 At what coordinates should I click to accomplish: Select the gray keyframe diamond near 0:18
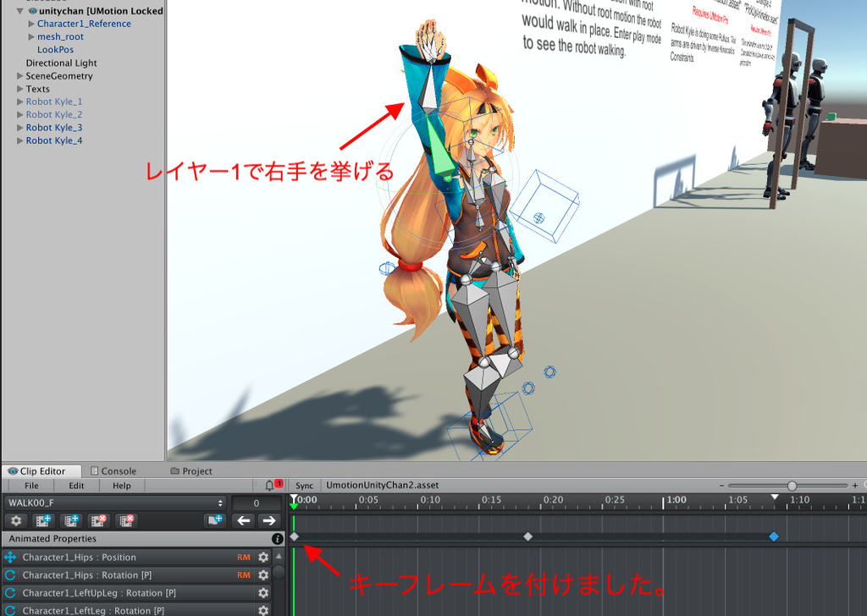click(528, 536)
